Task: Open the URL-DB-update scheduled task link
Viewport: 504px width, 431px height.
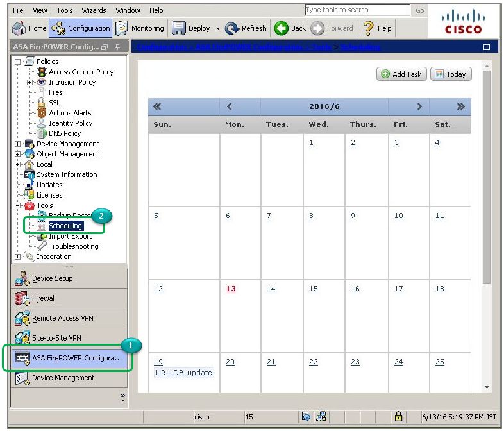Action: click(184, 373)
